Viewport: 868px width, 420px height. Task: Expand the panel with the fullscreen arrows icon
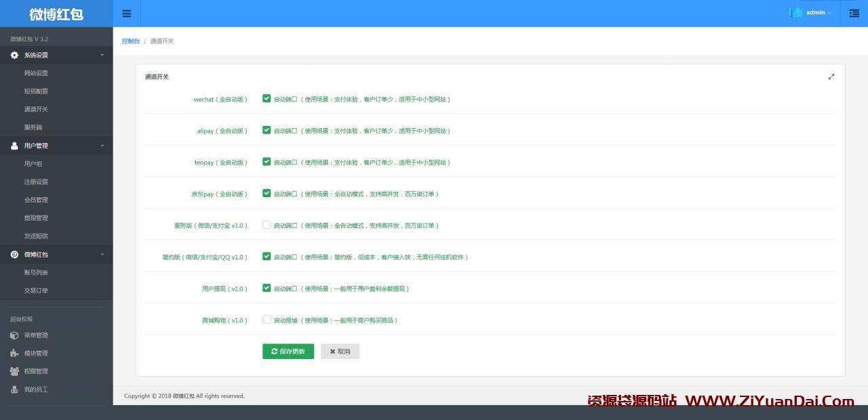point(831,77)
